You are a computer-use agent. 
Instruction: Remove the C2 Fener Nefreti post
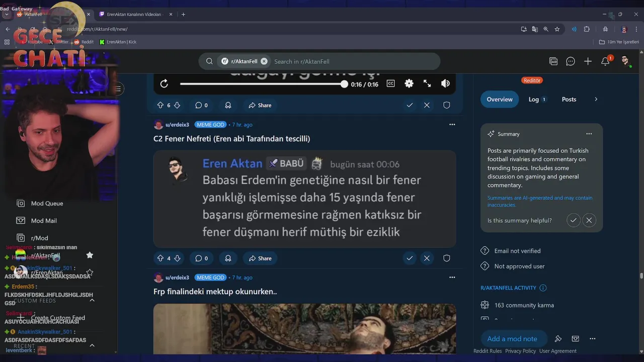(x=427, y=258)
